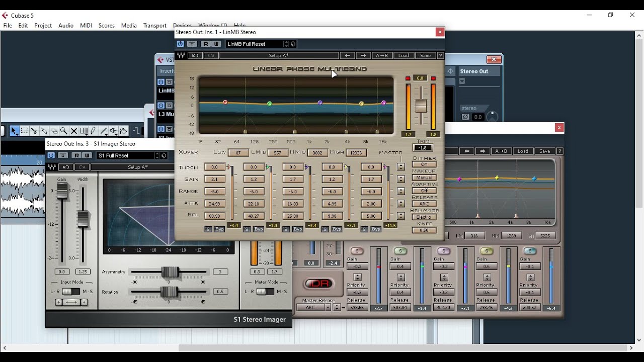Toggle LinMB plugin power button
The height and width of the screenshot is (362, 644).
click(180, 44)
